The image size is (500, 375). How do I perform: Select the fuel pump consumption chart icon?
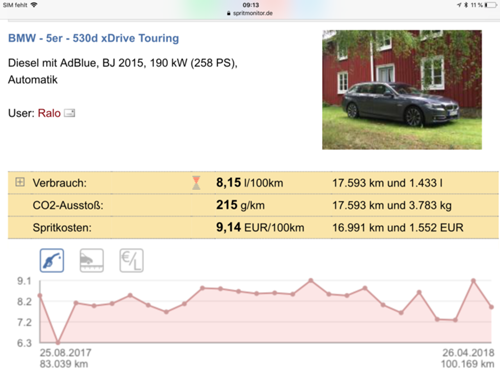coord(52,260)
